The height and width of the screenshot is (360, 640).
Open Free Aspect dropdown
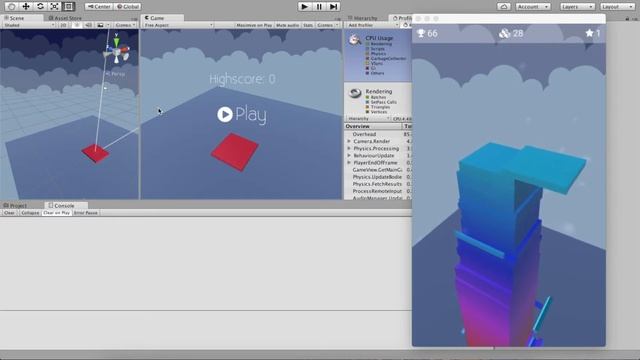178,25
